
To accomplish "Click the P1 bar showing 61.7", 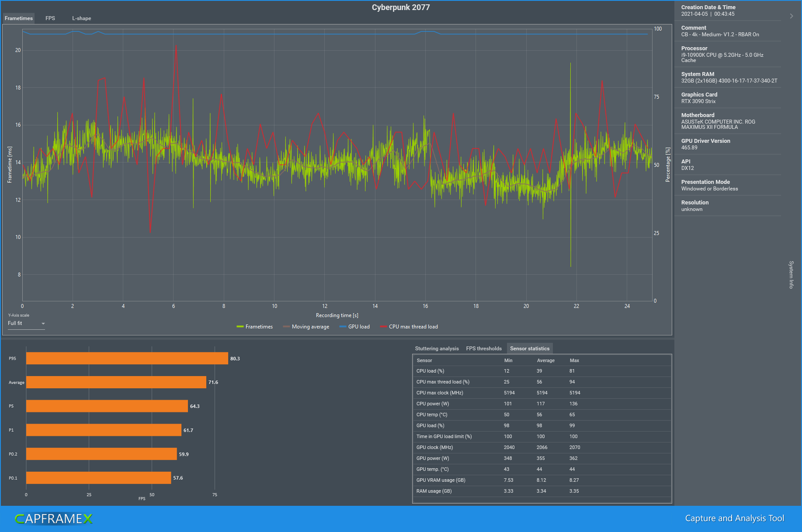I will [x=104, y=430].
